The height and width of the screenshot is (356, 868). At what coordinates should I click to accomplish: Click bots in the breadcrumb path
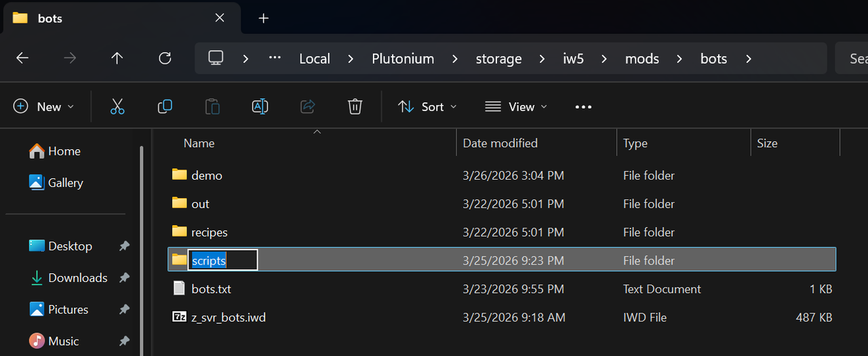(x=713, y=59)
